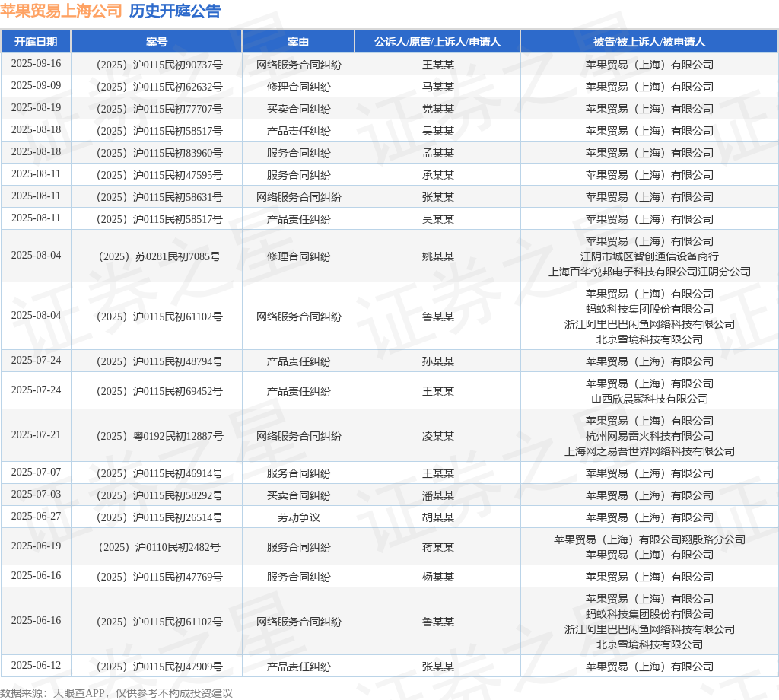This screenshot has width=779, height=700.
Task: Click defendant 浙江阿里巴巴闲鱼网络科技有限公司 in 2025-08-04 row
Action: tap(650, 324)
